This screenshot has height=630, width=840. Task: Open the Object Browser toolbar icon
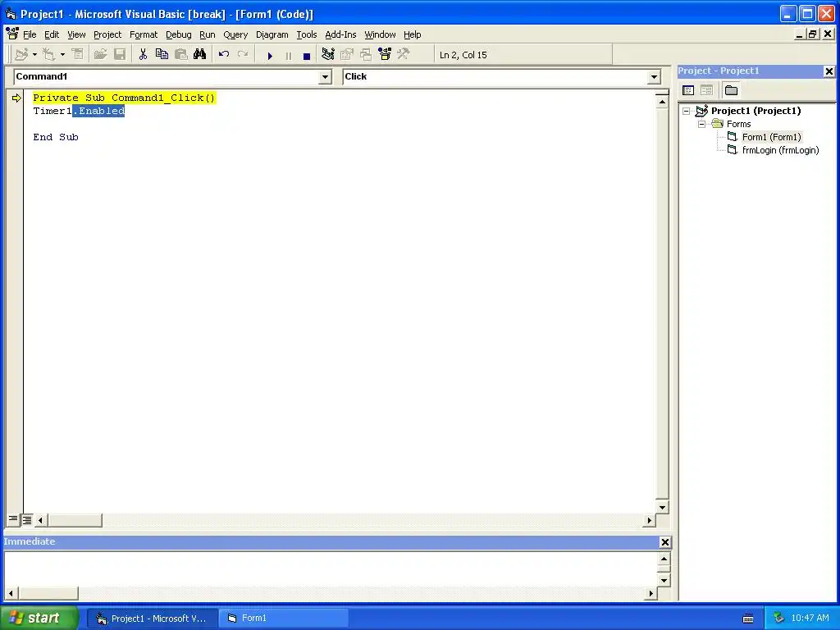pyautogui.click(x=385, y=55)
